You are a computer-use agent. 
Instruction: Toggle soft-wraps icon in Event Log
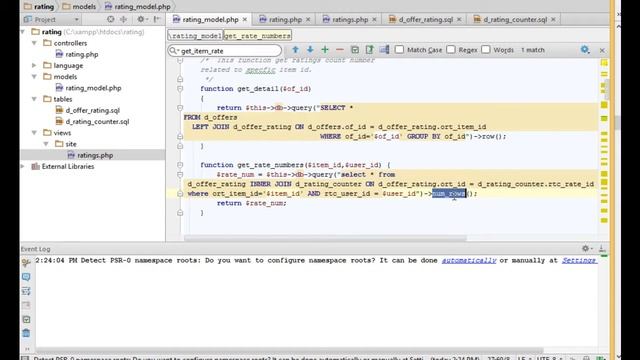point(26,291)
